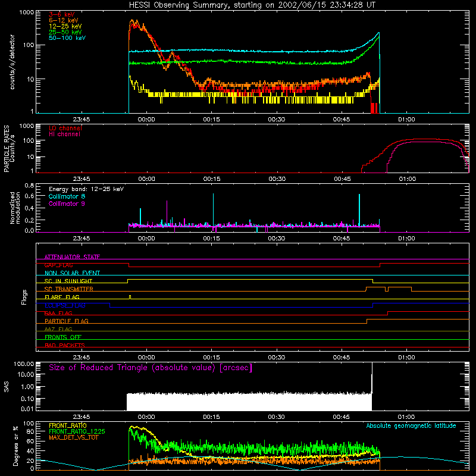Click the 23:45 tick under the counts panel
The width and height of the screenshot is (476, 476).
point(82,120)
